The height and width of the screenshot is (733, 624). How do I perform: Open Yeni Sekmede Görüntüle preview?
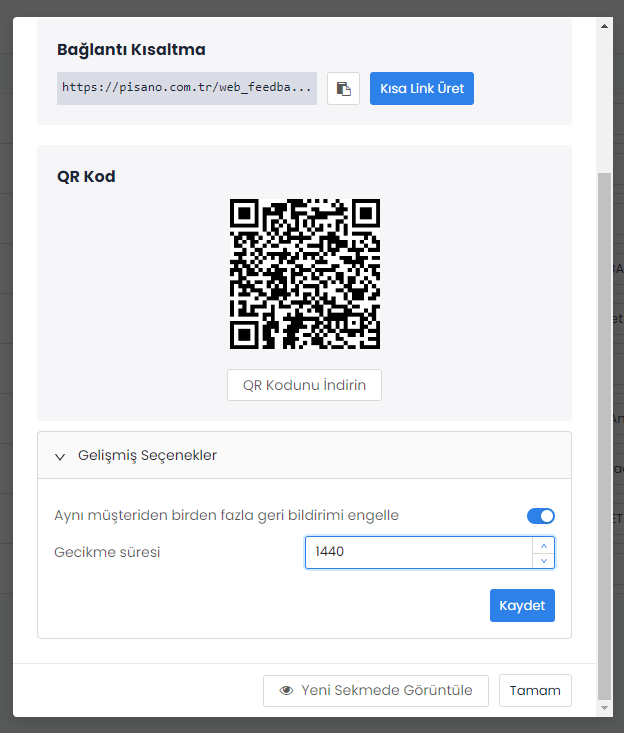(x=375, y=690)
